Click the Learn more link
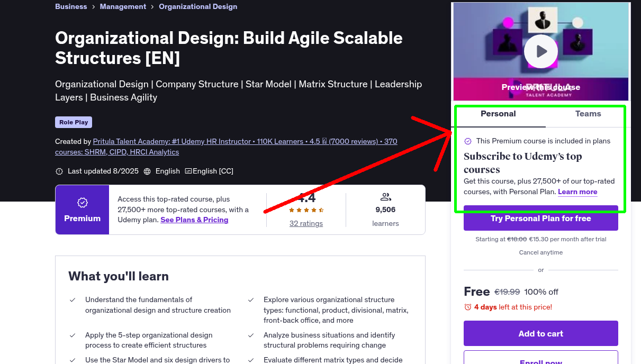The image size is (641, 364). 577,192
